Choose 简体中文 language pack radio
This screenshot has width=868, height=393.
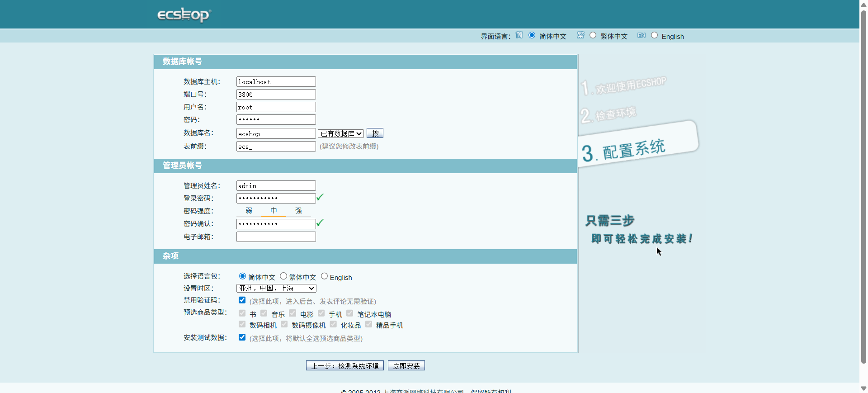(242, 276)
